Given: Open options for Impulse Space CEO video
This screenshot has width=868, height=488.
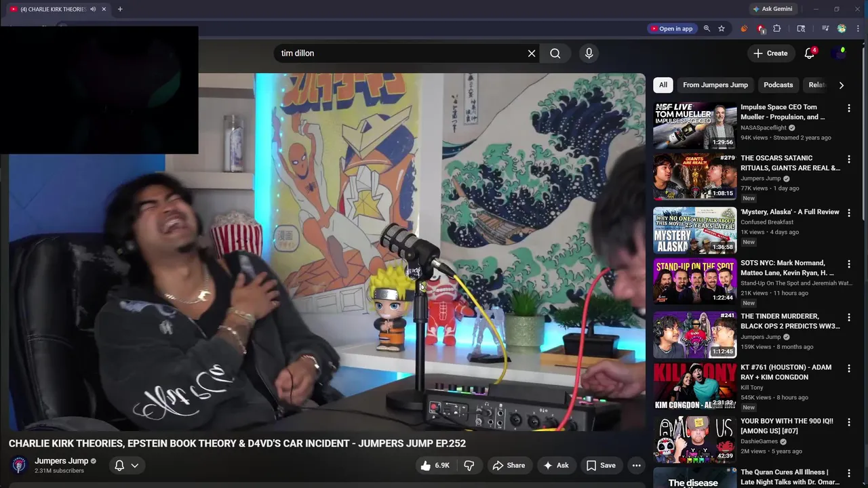Looking at the screenshot, I should [x=848, y=108].
